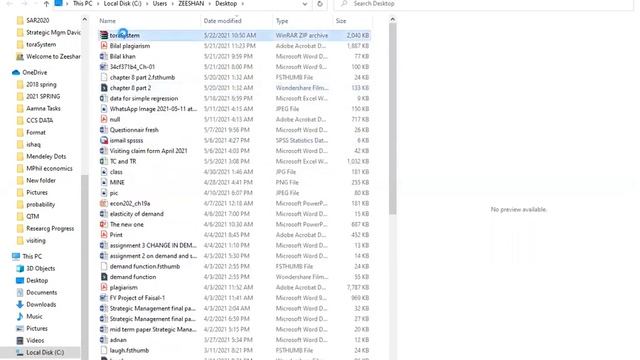The height and width of the screenshot is (360, 640).
Task: Click the Documents icon in sidebar
Action: [20, 293]
